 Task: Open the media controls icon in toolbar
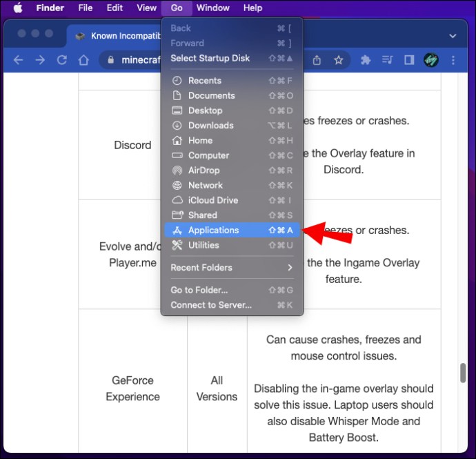click(x=388, y=60)
